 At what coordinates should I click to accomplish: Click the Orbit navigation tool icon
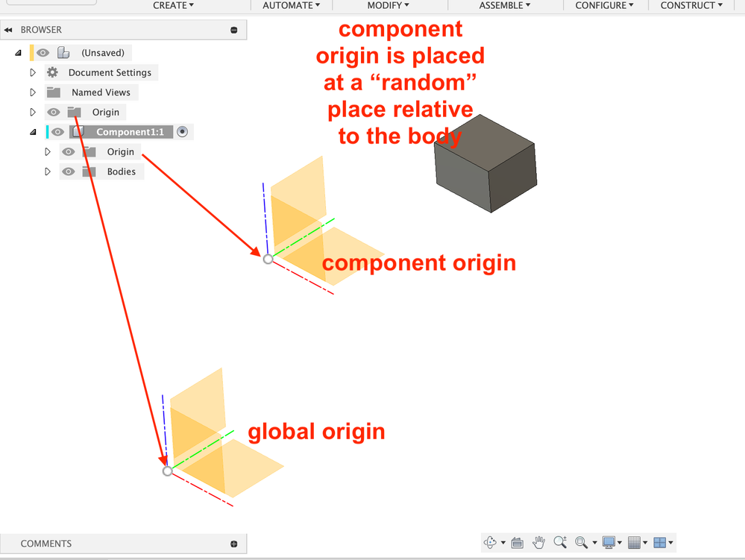coord(490,542)
